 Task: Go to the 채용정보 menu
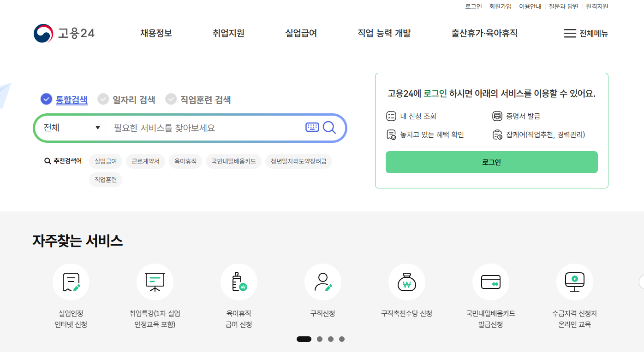[155, 33]
